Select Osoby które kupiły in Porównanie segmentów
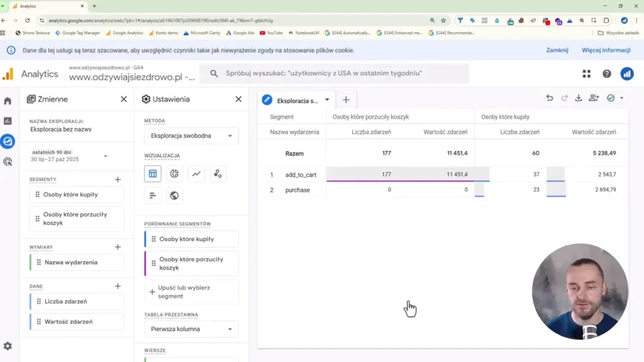 coord(191,239)
